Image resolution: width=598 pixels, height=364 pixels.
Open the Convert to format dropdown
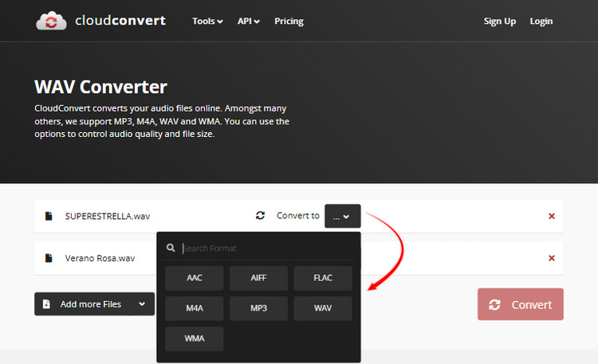tap(343, 216)
